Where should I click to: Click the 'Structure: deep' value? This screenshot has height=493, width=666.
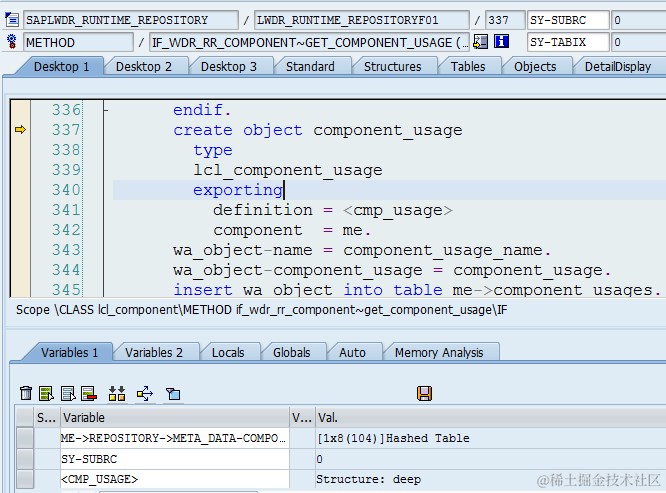click(369, 479)
